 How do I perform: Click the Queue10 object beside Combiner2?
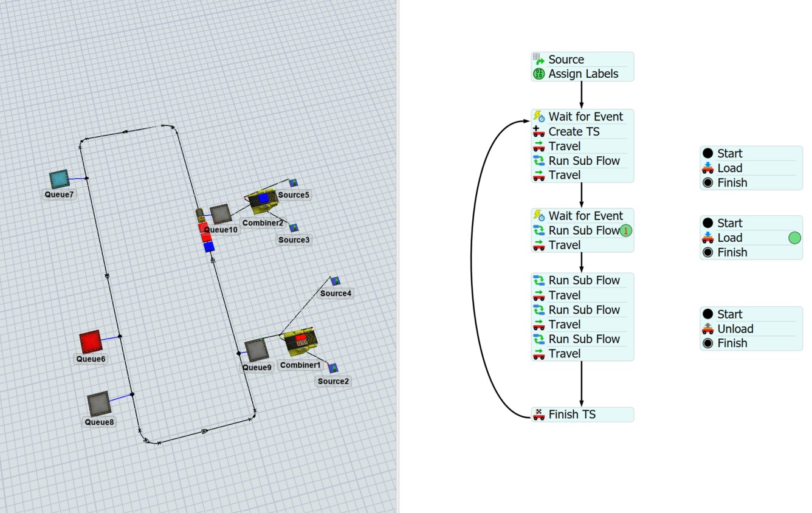(220, 214)
